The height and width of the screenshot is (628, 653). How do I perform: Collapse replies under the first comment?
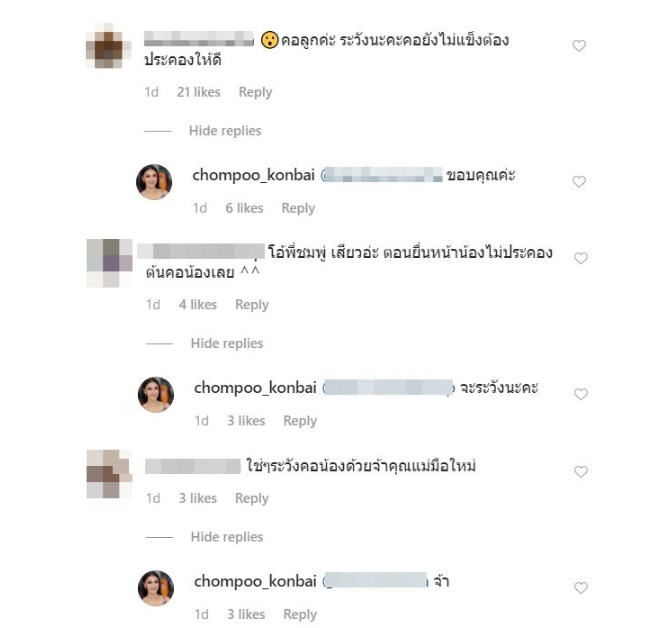coord(225,131)
